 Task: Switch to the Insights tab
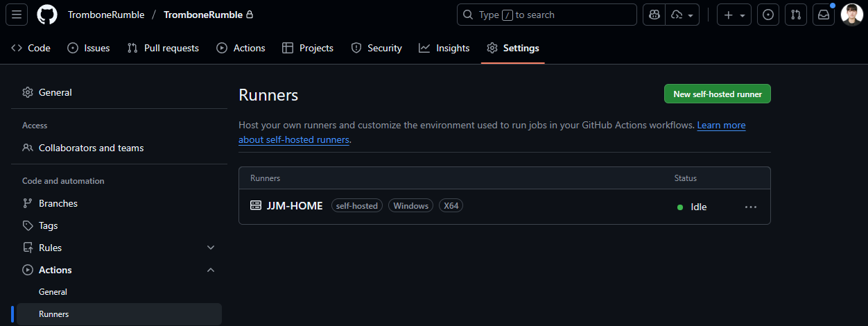(x=444, y=48)
